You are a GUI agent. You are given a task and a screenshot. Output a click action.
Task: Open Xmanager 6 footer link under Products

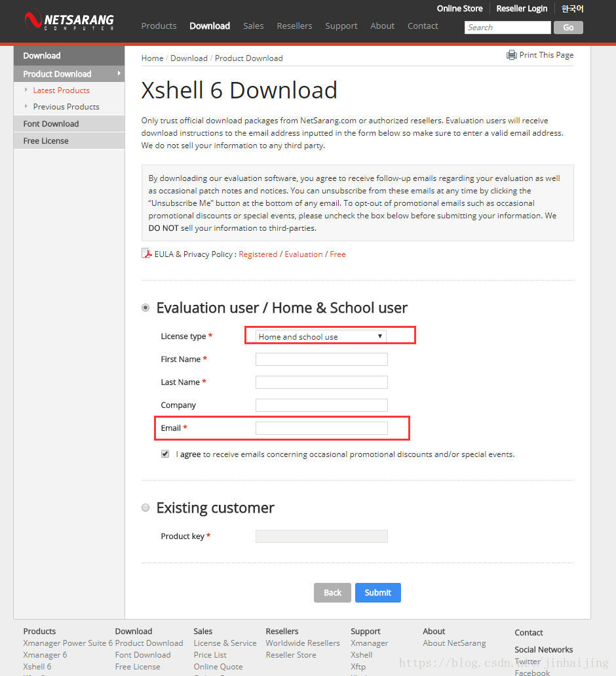(x=45, y=655)
